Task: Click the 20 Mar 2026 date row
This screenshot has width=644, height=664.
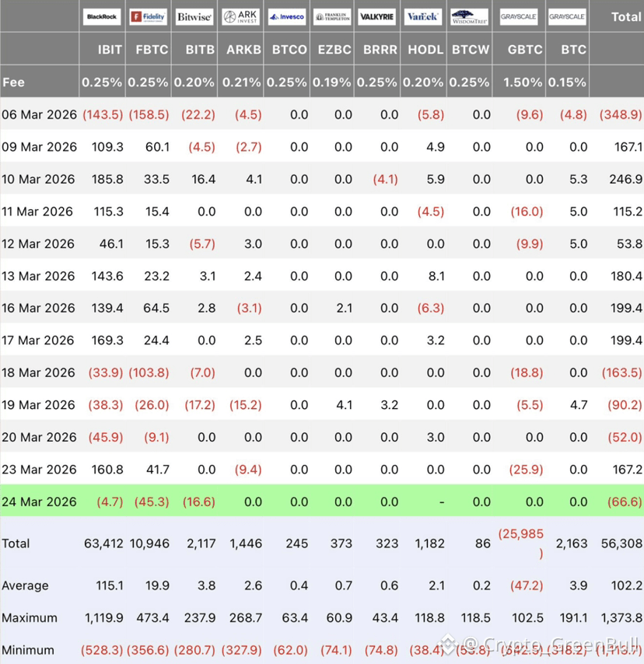Action: click(x=39, y=437)
